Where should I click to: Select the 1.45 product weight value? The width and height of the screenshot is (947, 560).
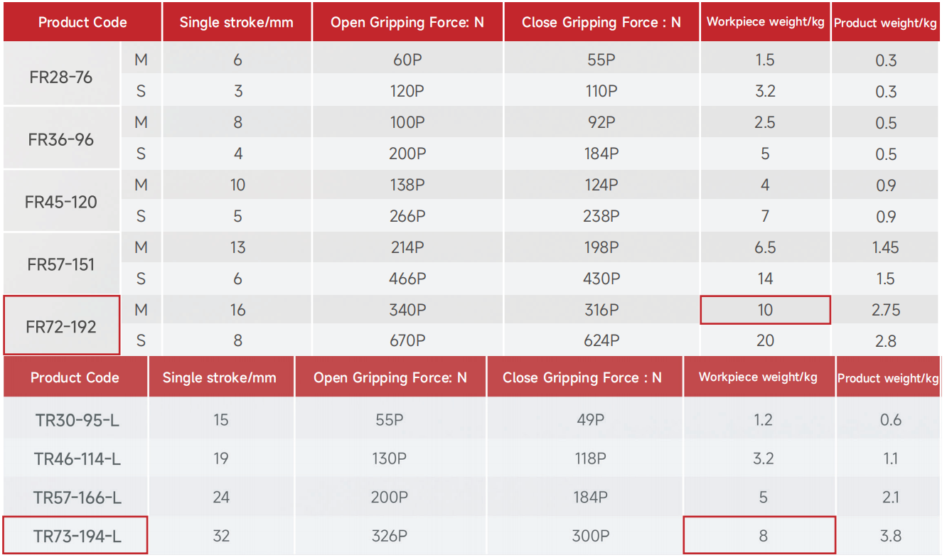pos(886,247)
